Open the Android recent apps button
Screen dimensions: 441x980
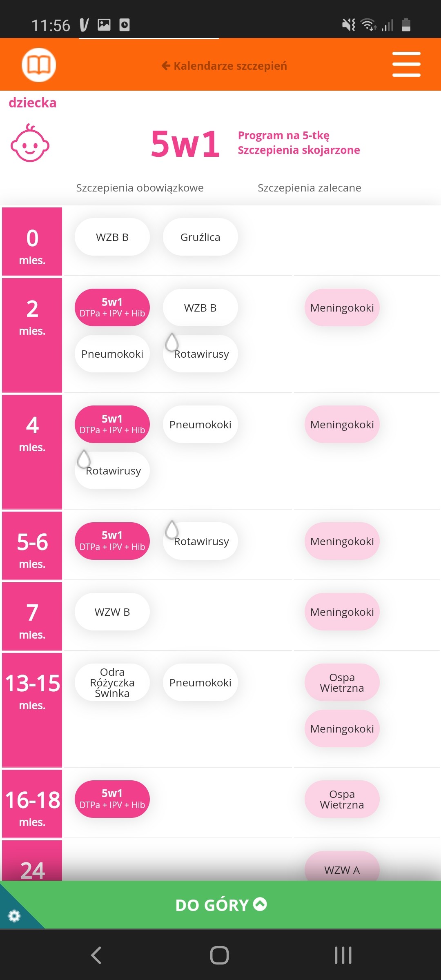(343, 955)
